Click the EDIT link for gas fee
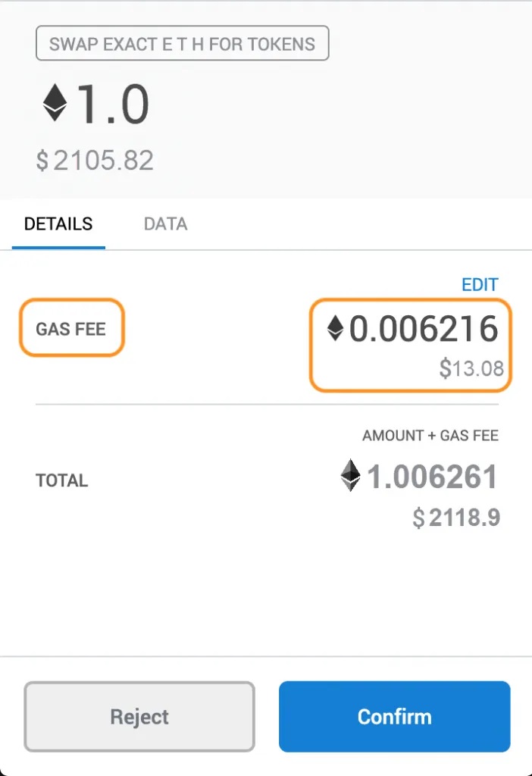The height and width of the screenshot is (776, 532). (x=480, y=285)
